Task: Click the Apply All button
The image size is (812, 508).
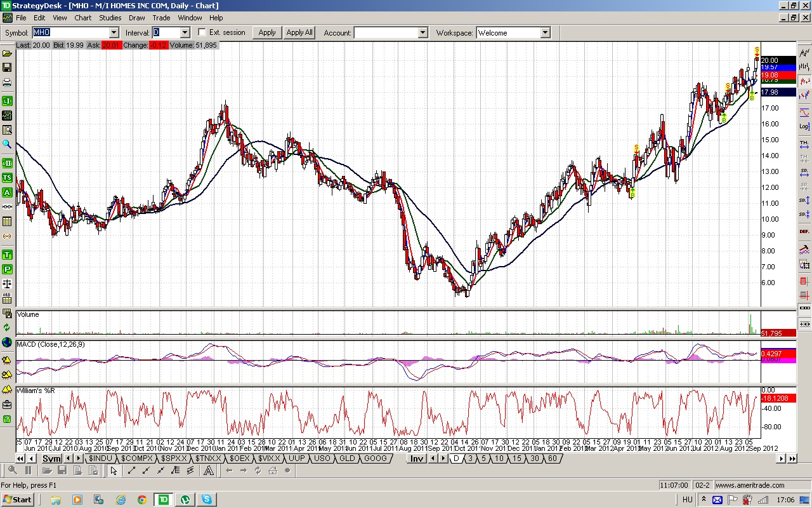Action: (299, 32)
